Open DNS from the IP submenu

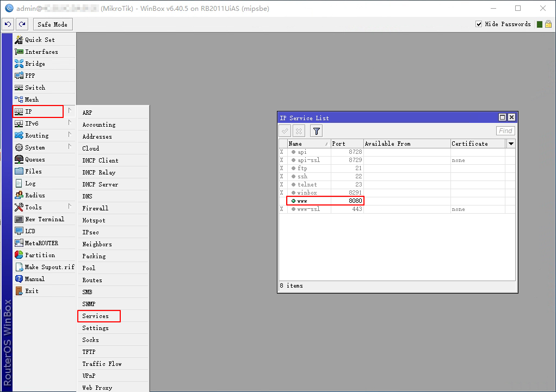point(113,196)
